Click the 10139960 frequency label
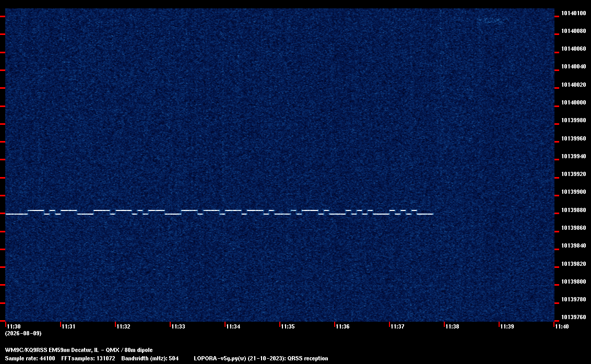 [x=573, y=138]
